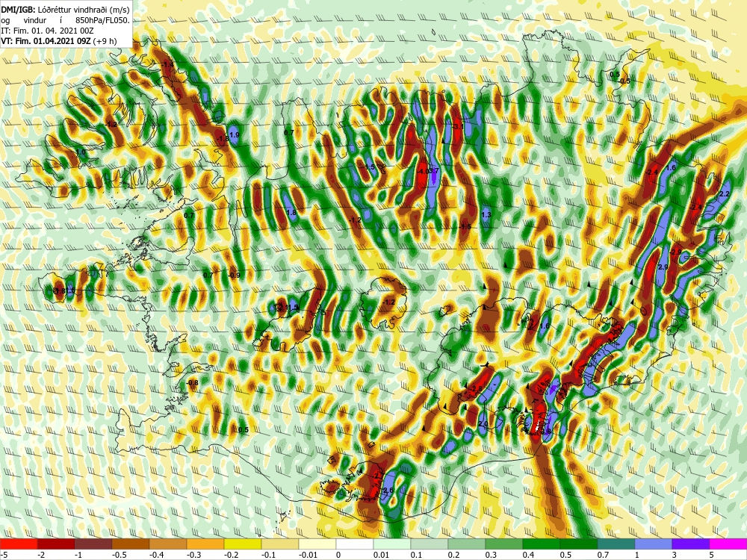747x560 pixels.
Task: Click the light green swatch between 0.1 and 0.2
Action: coord(430,544)
